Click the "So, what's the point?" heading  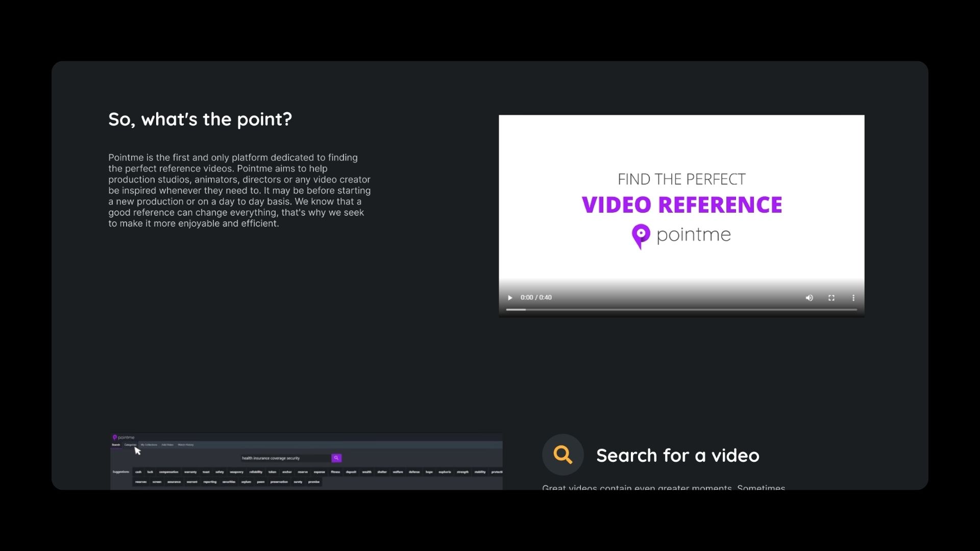click(200, 119)
